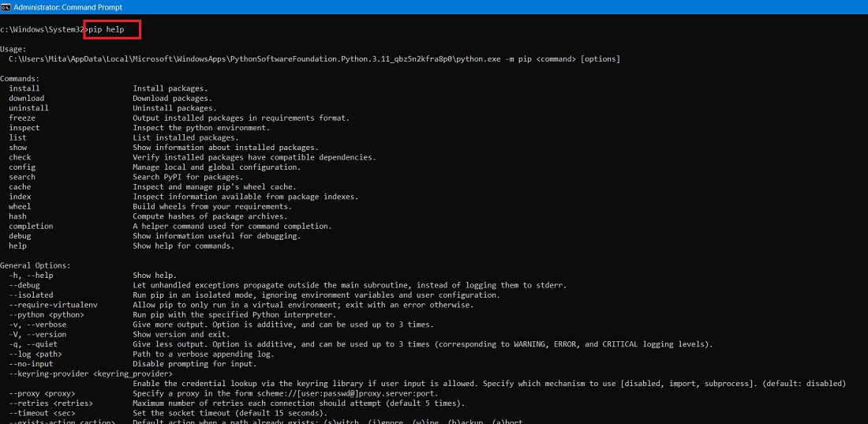Click 'Inspect and manage pip's wheel cache.'
This screenshot has width=868, height=424.
(215, 187)
